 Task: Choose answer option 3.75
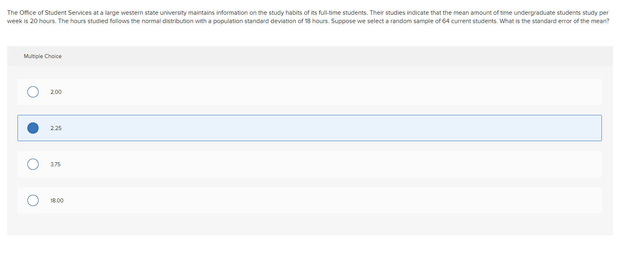click(159, 164)
